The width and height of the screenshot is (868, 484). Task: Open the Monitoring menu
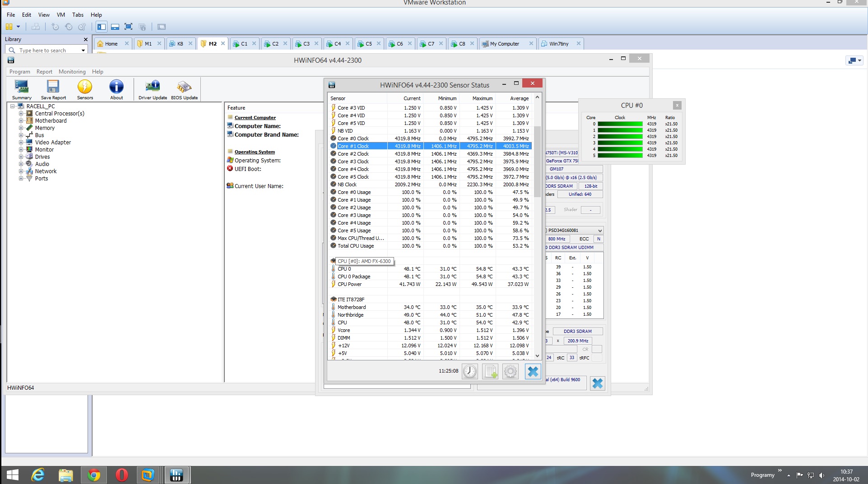[x=72, y=72]
